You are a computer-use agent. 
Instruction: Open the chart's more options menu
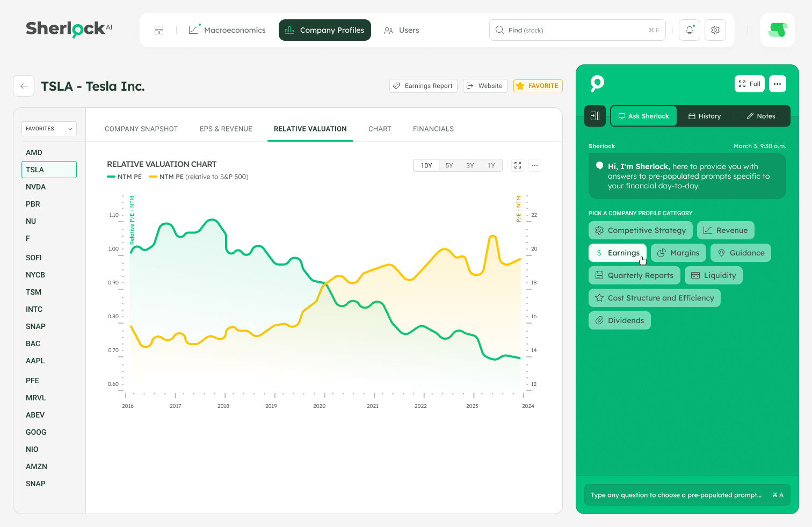pos(535,165)
